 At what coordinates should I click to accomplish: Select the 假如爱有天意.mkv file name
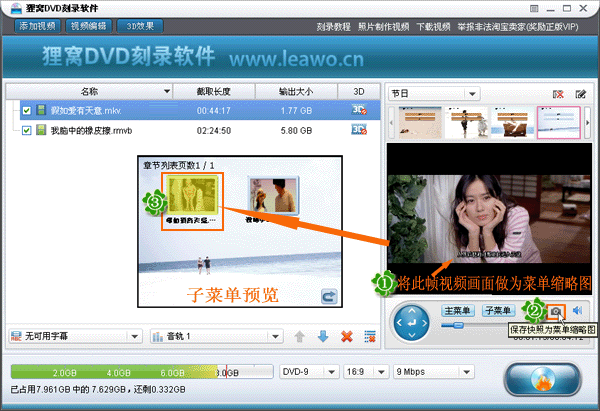pyautogui.click(x=86, y=111)
